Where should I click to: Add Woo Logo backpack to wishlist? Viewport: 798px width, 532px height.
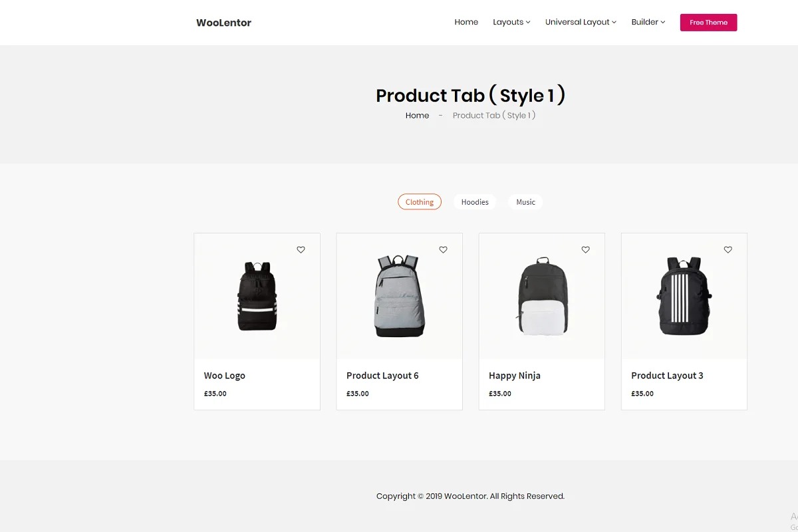[301, 250]
